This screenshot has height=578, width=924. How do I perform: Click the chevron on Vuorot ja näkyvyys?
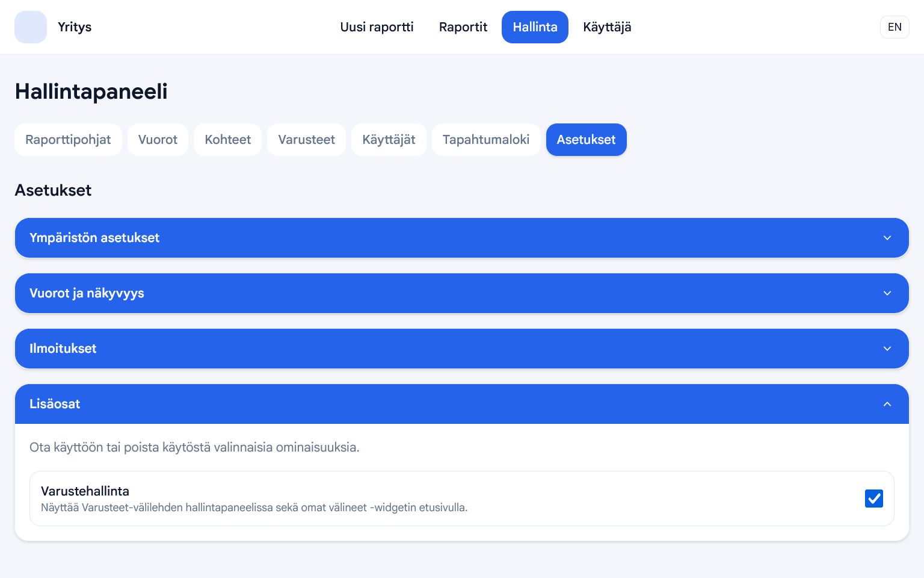coord(887,293)
